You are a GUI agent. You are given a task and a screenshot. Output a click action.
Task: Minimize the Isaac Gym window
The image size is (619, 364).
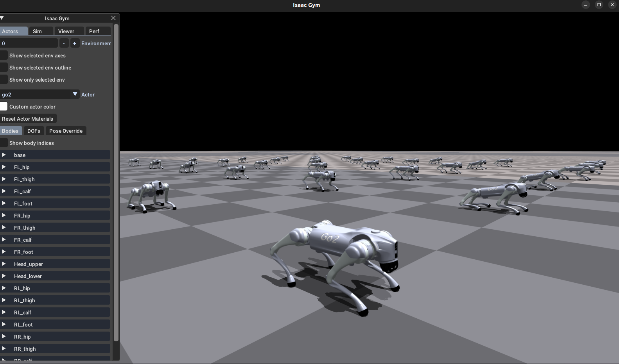point(585,5)
